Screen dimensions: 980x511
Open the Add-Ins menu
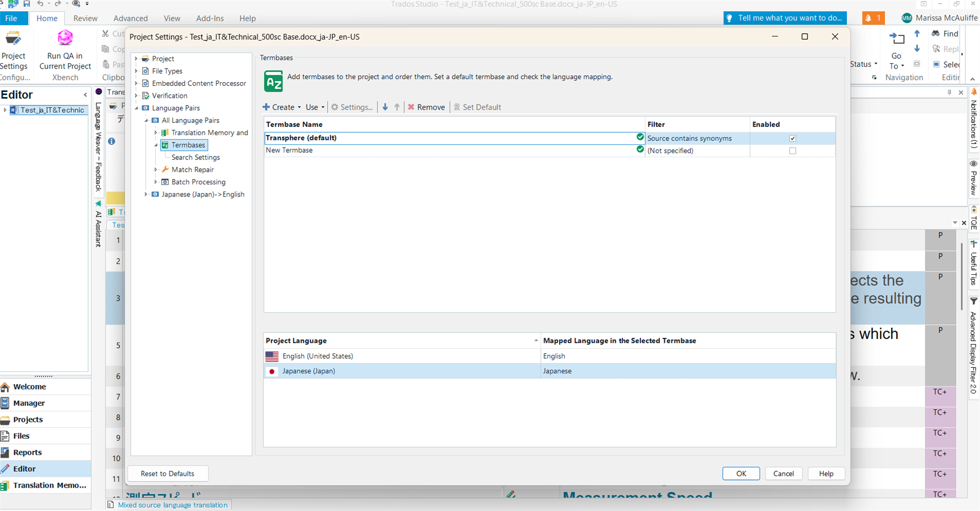point(210,18)
